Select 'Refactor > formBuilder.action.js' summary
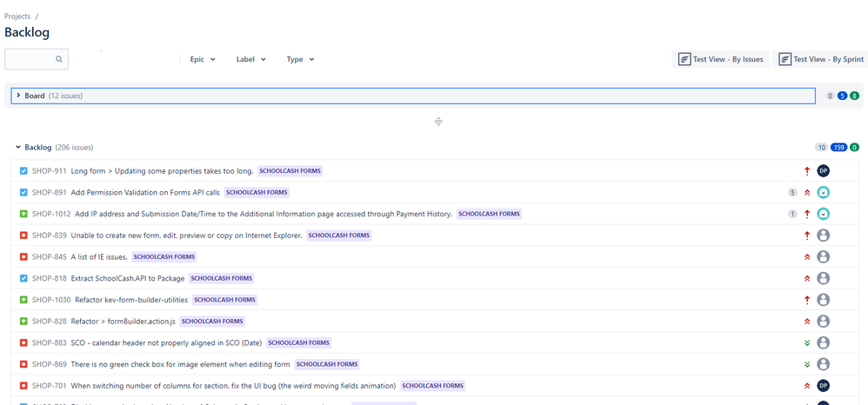 pos(124,321)
